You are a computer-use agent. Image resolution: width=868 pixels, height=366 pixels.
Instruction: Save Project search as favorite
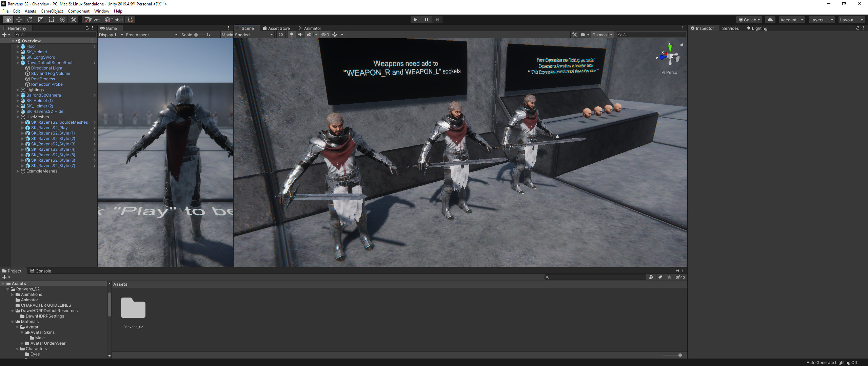tap(669, 277)
